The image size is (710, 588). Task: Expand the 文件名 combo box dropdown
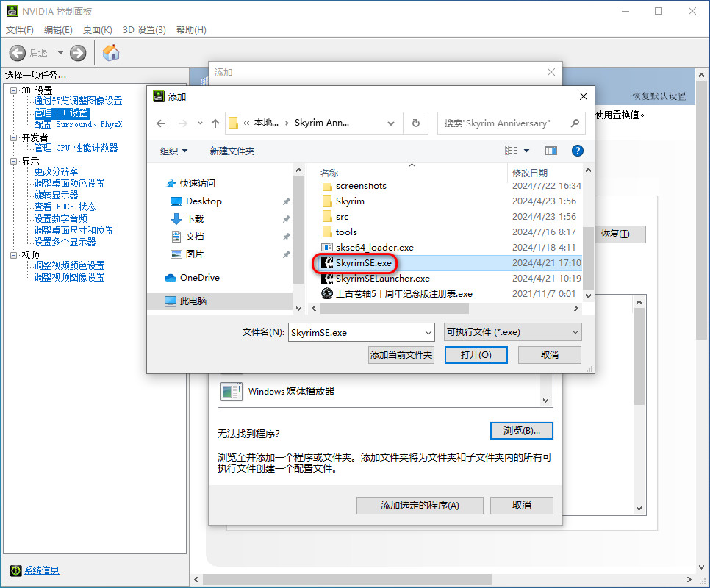click(428, 332)
